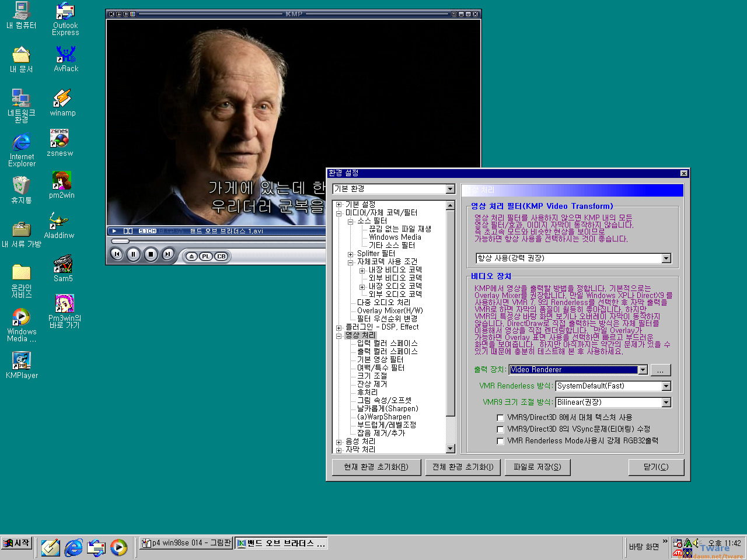
Task: Open the CB control box button
Action: click(x=221, y=256)
